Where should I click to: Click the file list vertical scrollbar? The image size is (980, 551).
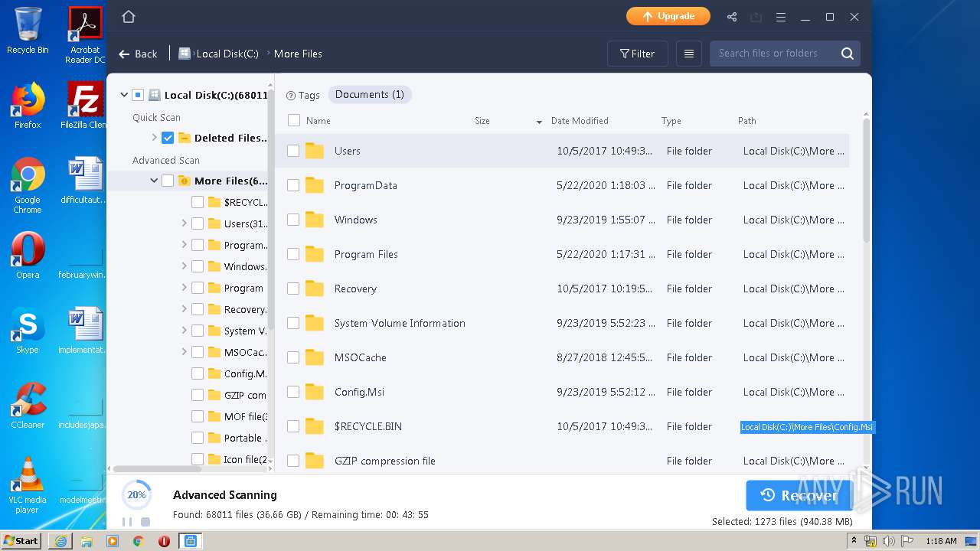(x=867, y=180)
